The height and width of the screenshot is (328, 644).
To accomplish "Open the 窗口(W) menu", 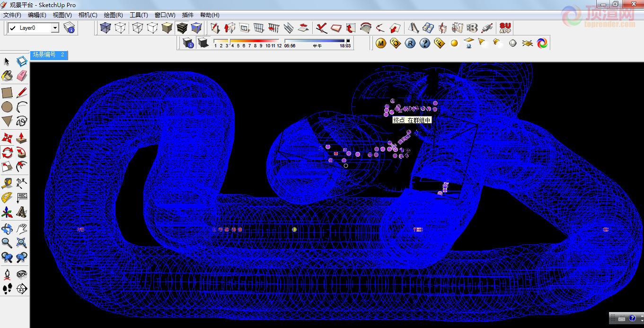I will tap(165, 15).
